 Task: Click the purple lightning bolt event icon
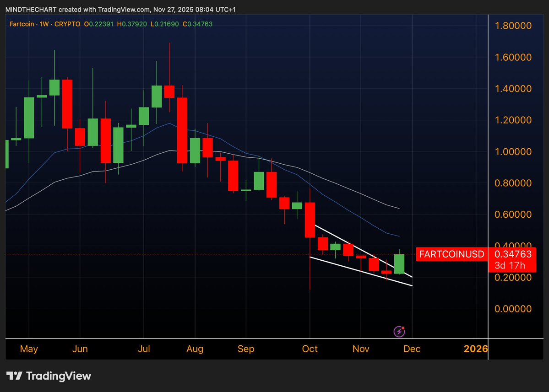(x=399, y=331)
